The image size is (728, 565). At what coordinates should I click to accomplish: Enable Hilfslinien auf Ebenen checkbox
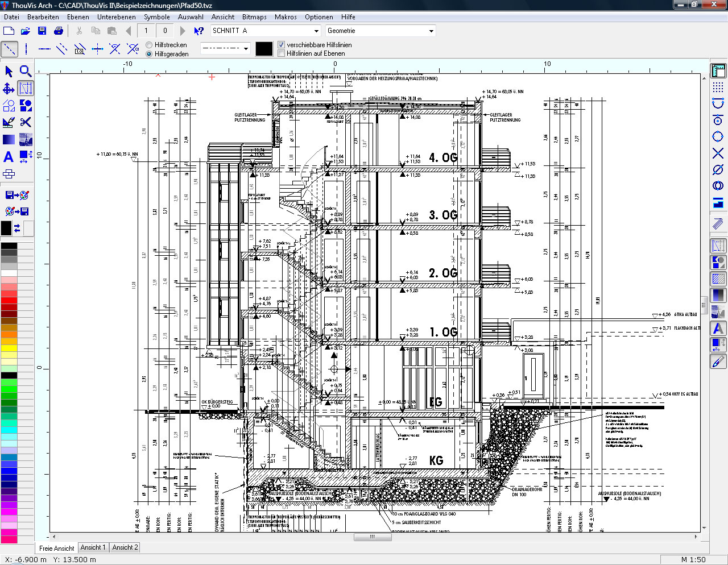point(281,53)
